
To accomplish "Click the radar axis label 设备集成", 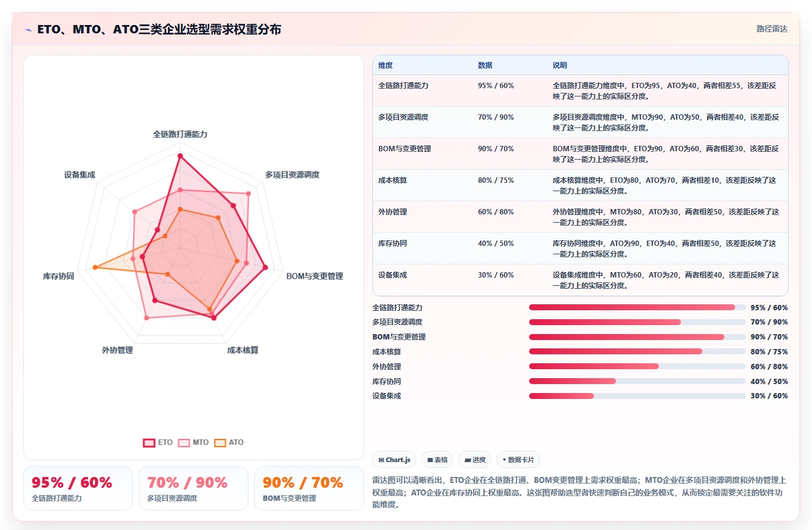I will click(79, 175).
